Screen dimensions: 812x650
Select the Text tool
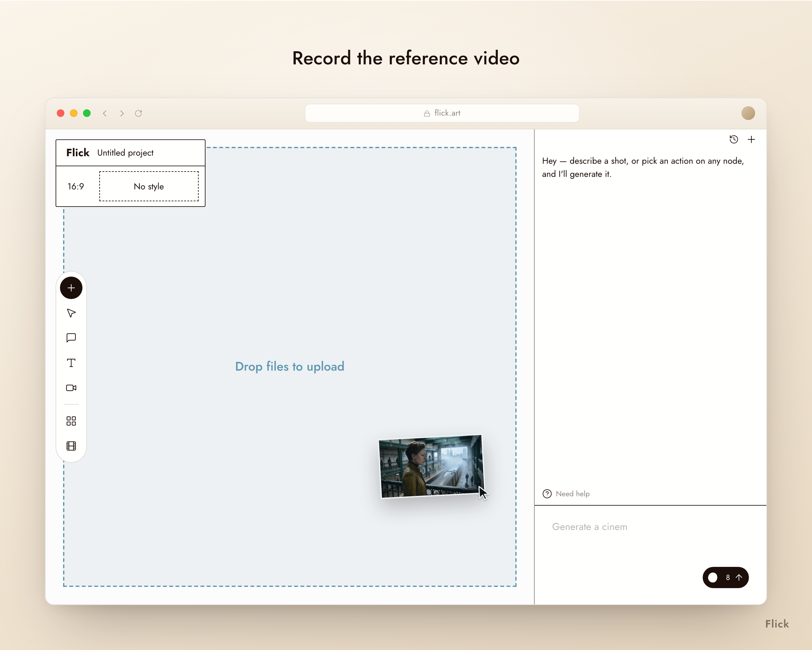click(71, 363)
